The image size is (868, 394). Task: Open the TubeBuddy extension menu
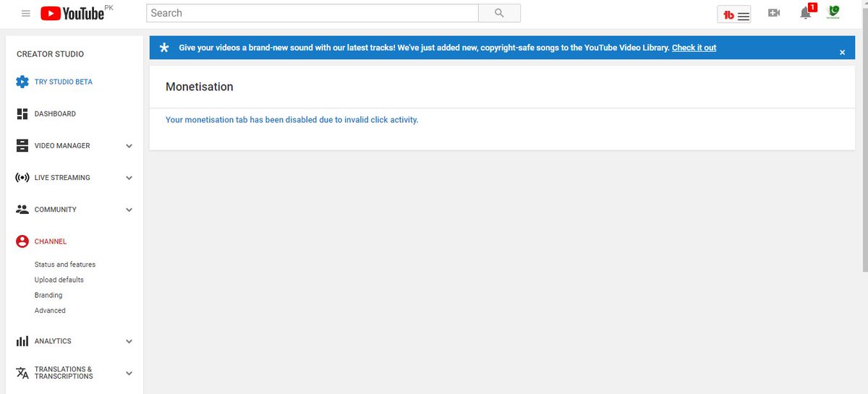point(733,14)
